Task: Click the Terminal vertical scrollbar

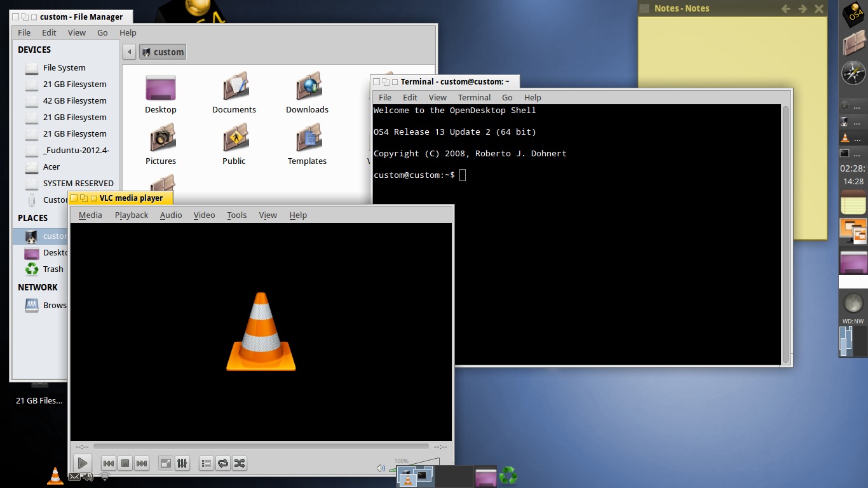Action: click(x=786, y=234)
